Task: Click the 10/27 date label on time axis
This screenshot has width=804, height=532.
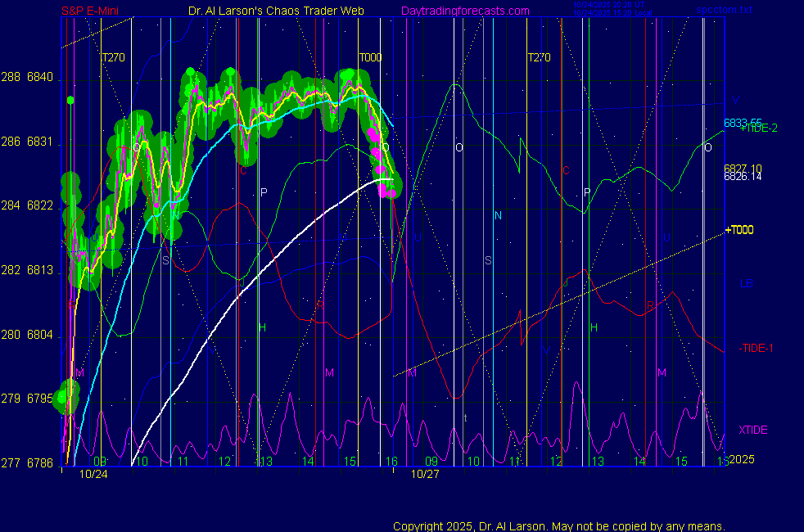Action: 424,474
